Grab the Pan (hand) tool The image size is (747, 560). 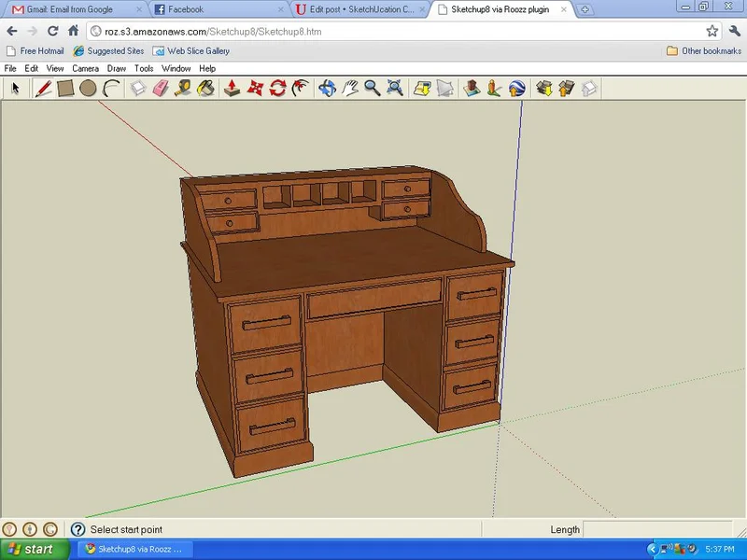[x=351, y=89]
